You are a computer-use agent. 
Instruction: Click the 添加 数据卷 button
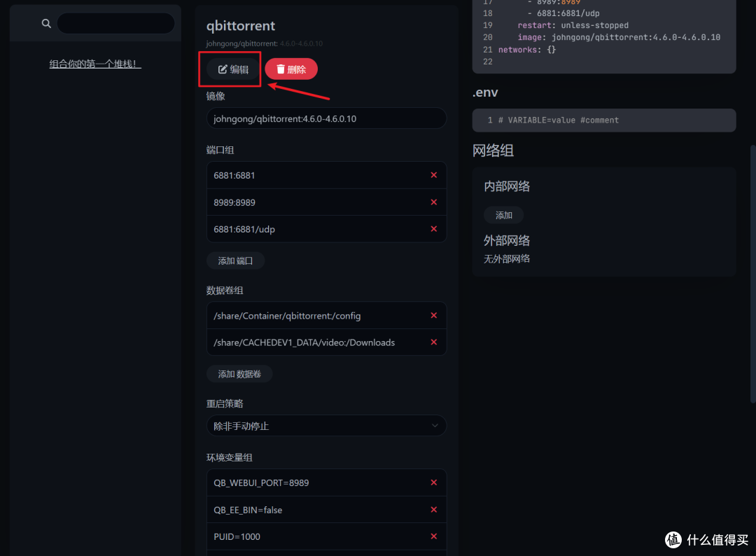pyautogui.click(x=239, y=374)
